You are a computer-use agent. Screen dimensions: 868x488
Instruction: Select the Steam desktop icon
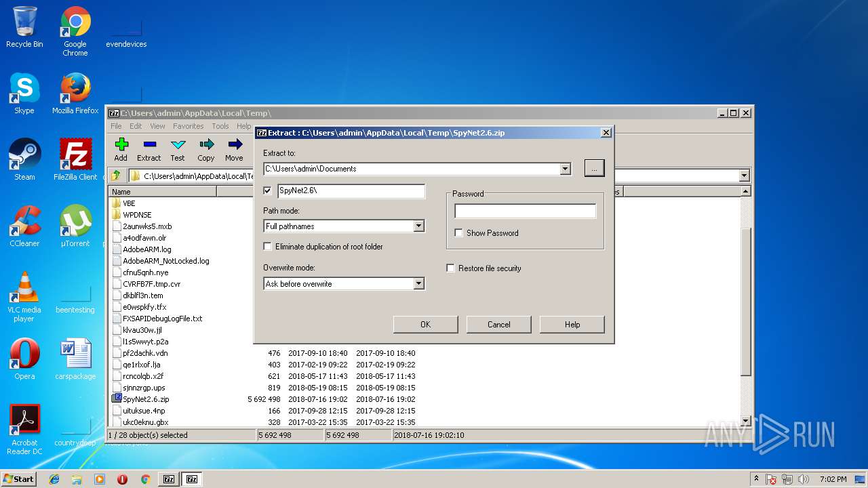[24, 160]
